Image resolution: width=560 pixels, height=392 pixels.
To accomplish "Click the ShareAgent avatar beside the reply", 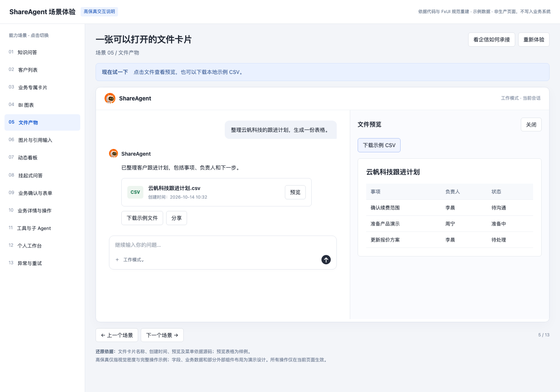I will (113, 153).
